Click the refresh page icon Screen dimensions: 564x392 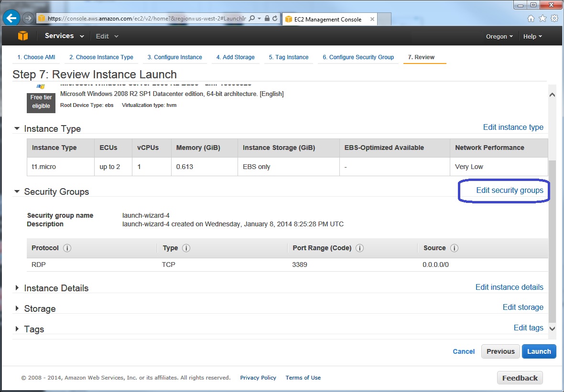pyautogui.click(x=275, y=18)
